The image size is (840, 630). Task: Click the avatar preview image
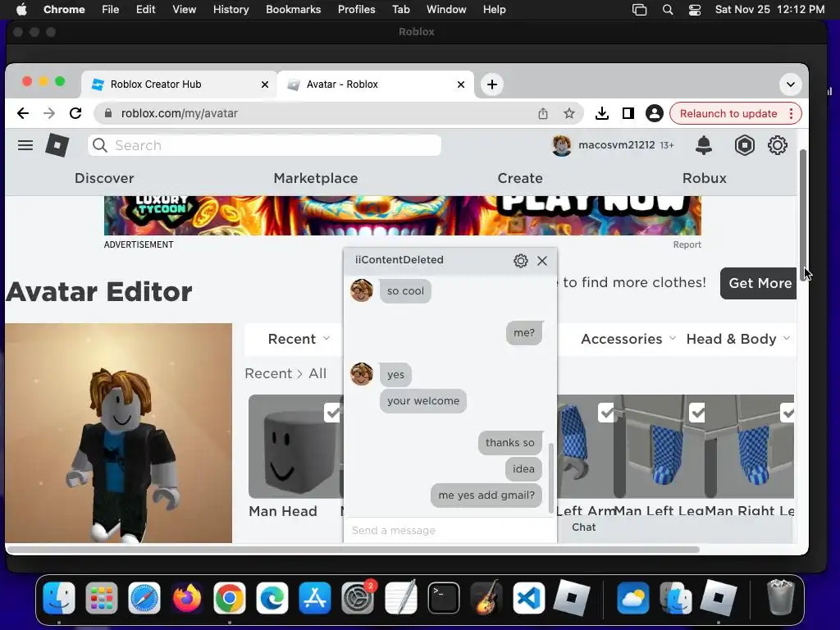coord(118,433)
